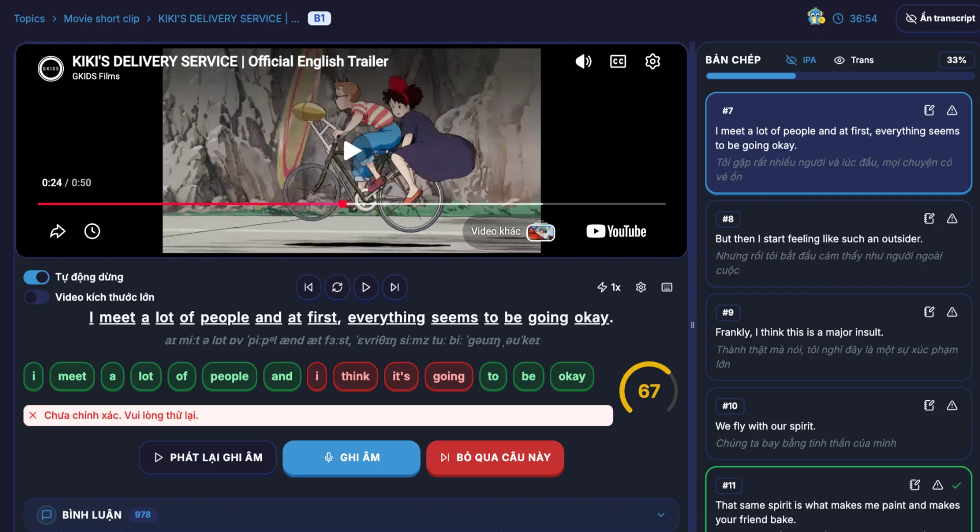The width and height of the screenshot is (980, 532).
Task: Open YouTube via the YouTube logo
Action: pos(617,231)
